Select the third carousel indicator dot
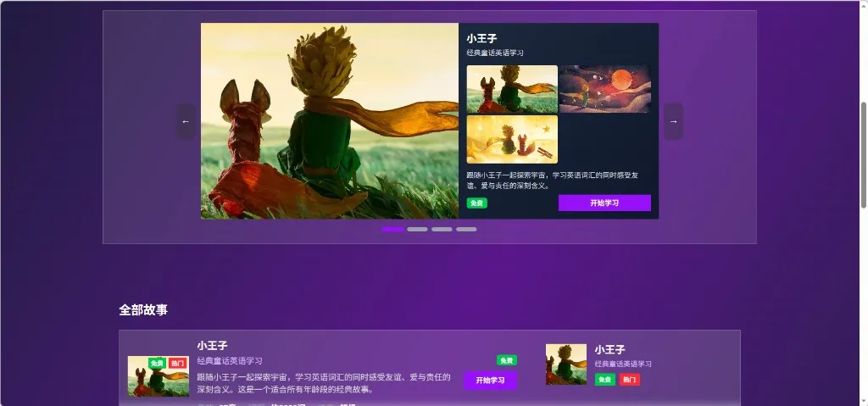This screenshot has height=406, width=868. (442, 230)
